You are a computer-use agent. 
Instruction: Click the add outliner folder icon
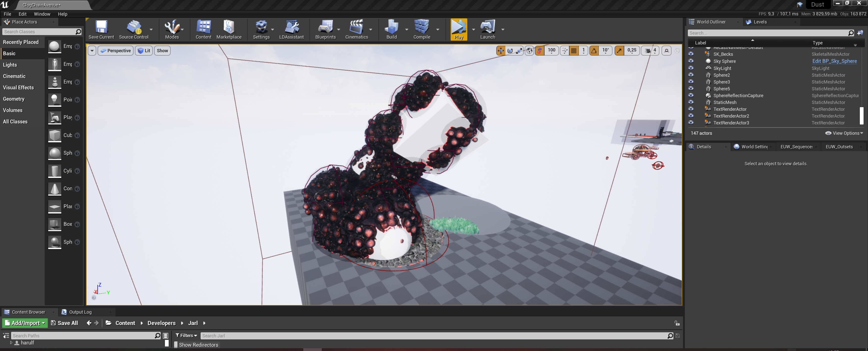coord(860,33)
